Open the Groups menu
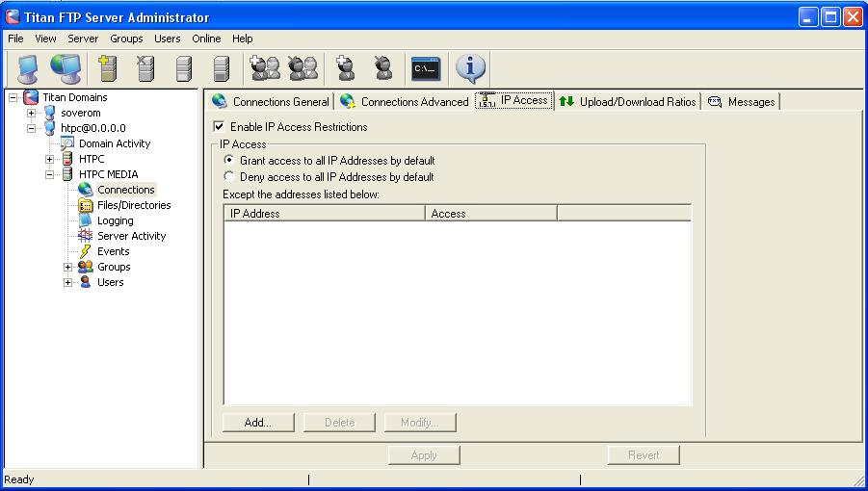Viewport: 868px width, 491px height. pos(126,39)
